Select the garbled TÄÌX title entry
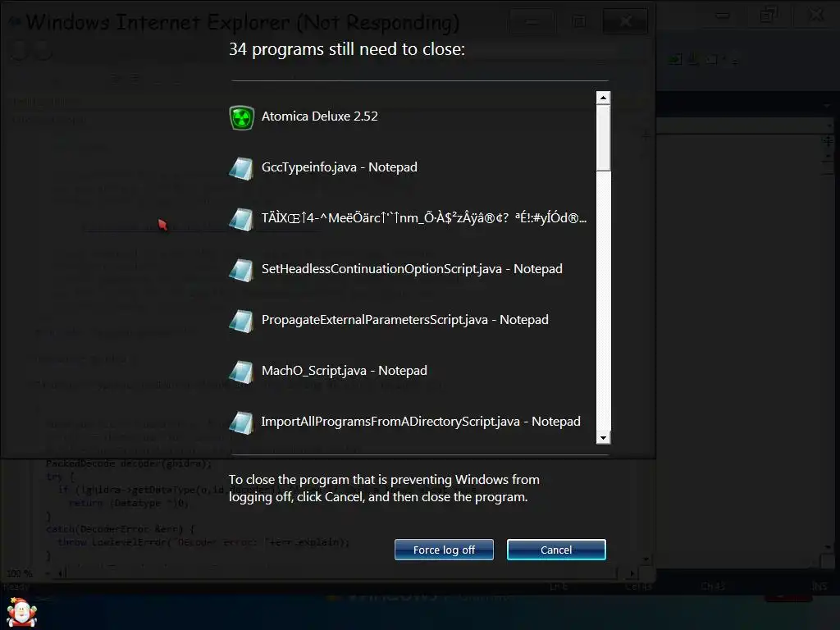Screen dimensions: 840x630 pos(424,218)
